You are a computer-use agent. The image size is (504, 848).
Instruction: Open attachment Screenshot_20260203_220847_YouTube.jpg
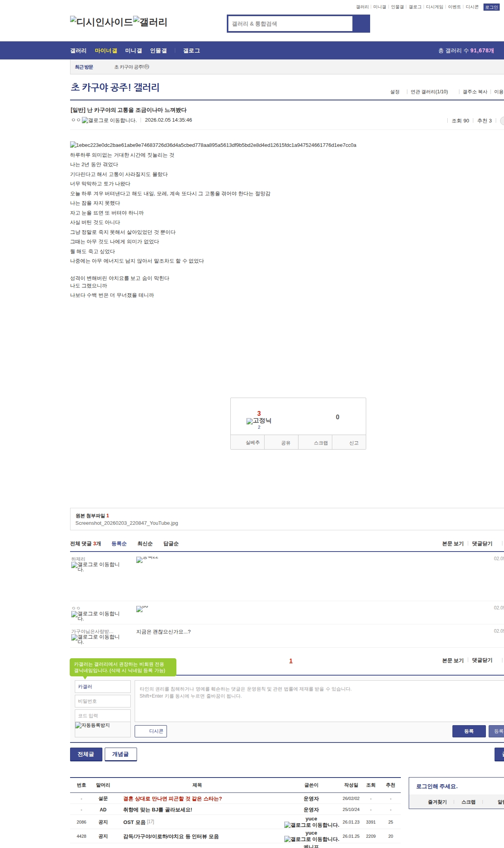point(127,523)
